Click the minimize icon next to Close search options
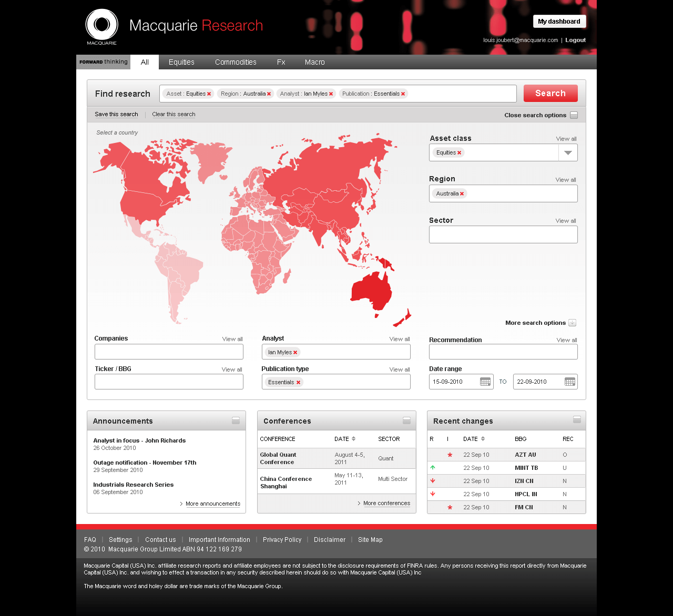Screen dimensions: 673x616 click(x=574, y=115)
